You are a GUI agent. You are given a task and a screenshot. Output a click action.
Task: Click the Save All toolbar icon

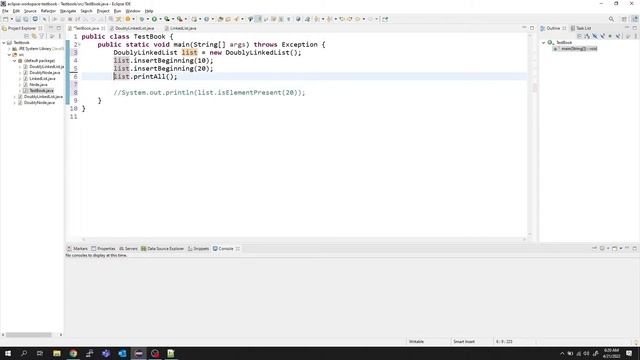coord(26,19)
